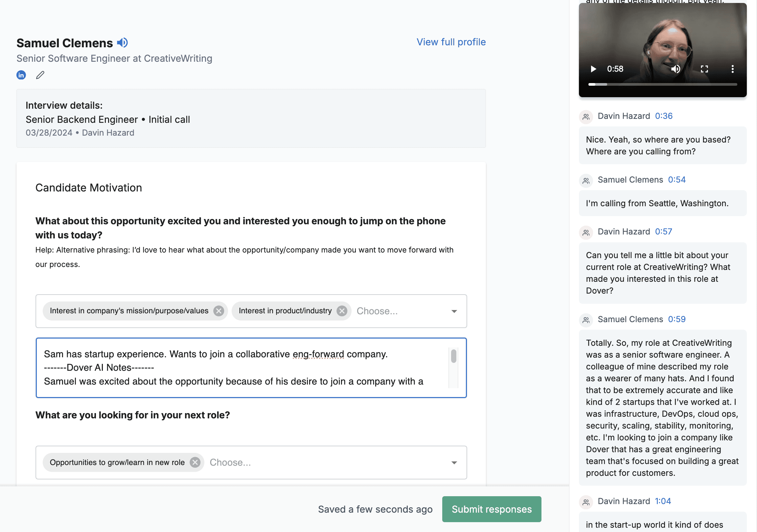Screen dimensions: 757x532
Task: Expand the next role Choose dropdown arrow
Action: pos(454,463)
